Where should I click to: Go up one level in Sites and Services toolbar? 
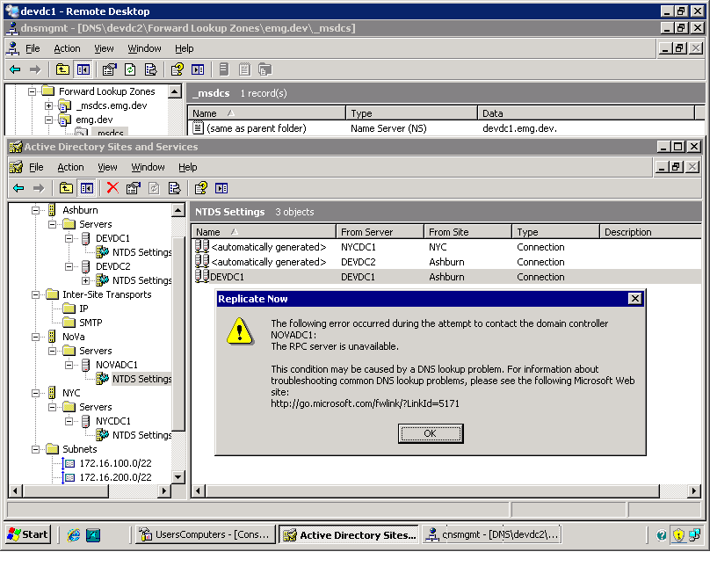click(x=66, y=187)
